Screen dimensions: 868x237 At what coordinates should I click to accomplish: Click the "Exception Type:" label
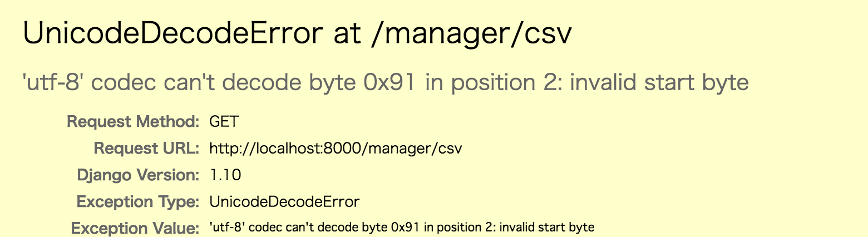point(138,202)
